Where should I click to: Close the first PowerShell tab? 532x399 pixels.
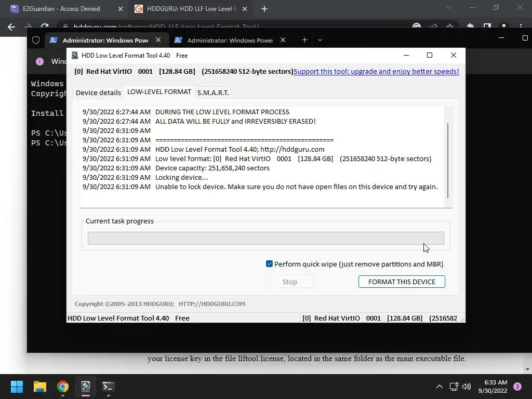pos(158,40)
